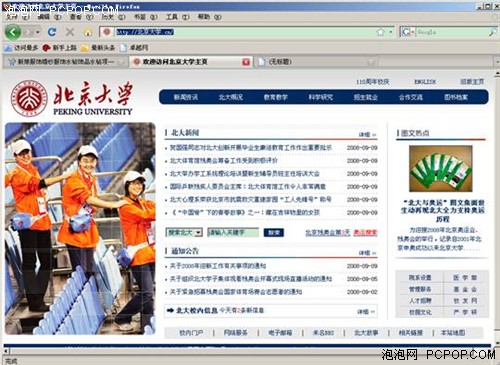The image size is (500, 365).
Task: Open the 图书档案 navigation item
Action: [x=456, y=97]
